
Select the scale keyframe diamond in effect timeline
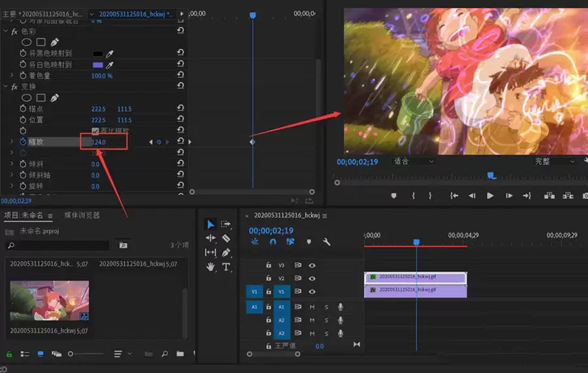pyautogui.click(x=252, y=142)
